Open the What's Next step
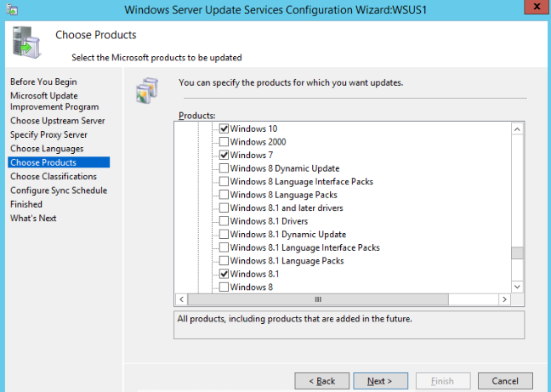 (x=33, y=219)
